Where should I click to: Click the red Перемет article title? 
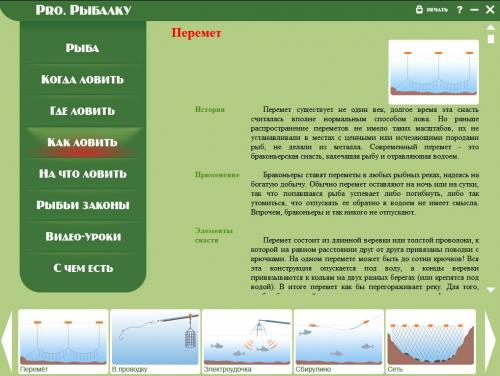click(x=196, y=33)
